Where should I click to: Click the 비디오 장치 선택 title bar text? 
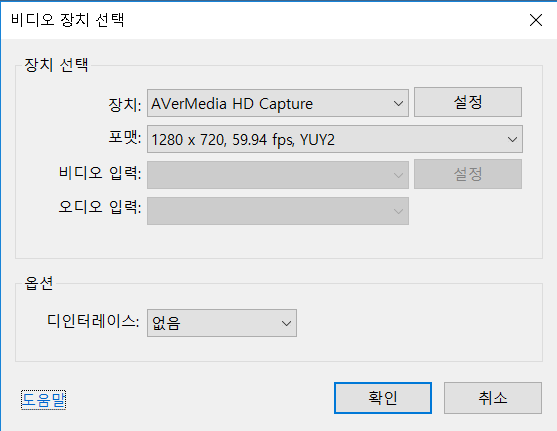(x=67, y=20)
